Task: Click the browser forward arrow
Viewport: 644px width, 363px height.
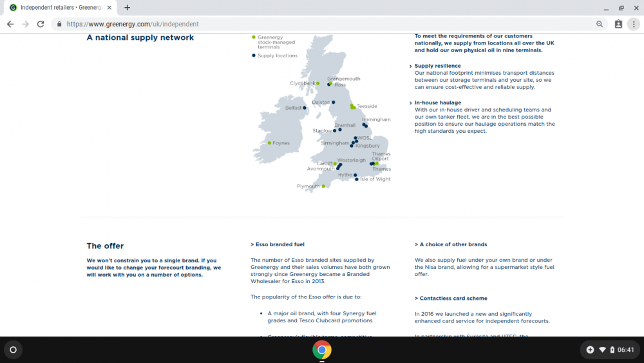Action: (x=26, y=25)
